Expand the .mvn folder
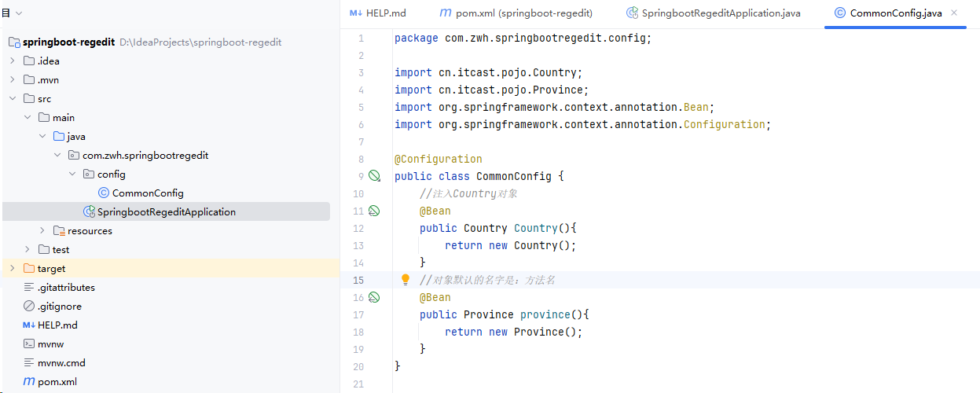The image size is (980, 393). (x=13, y=79)
